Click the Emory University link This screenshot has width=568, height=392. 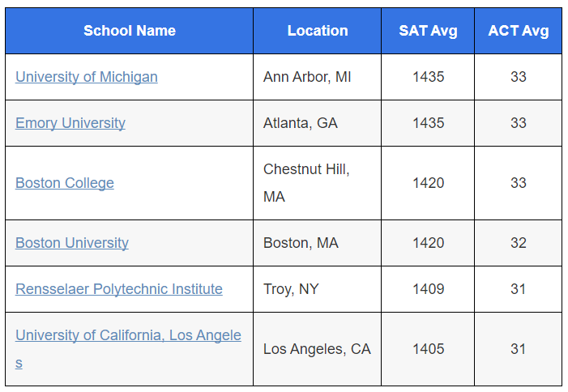(70, 123)
